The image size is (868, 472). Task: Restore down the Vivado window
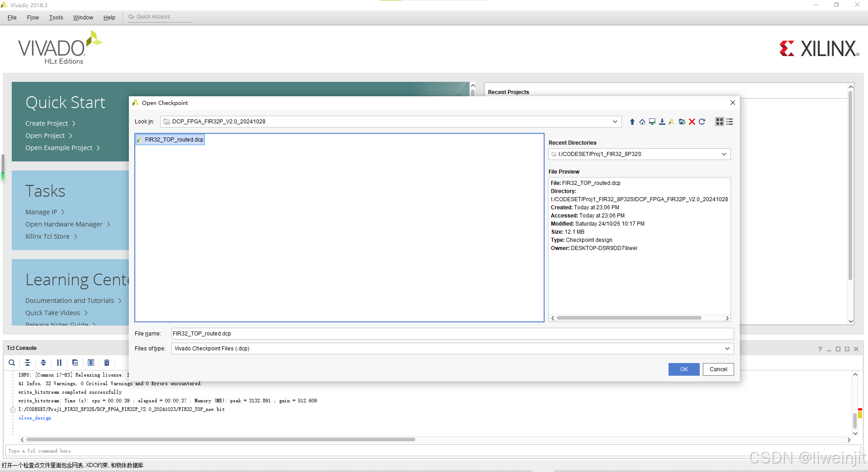(x=836, y=5)
